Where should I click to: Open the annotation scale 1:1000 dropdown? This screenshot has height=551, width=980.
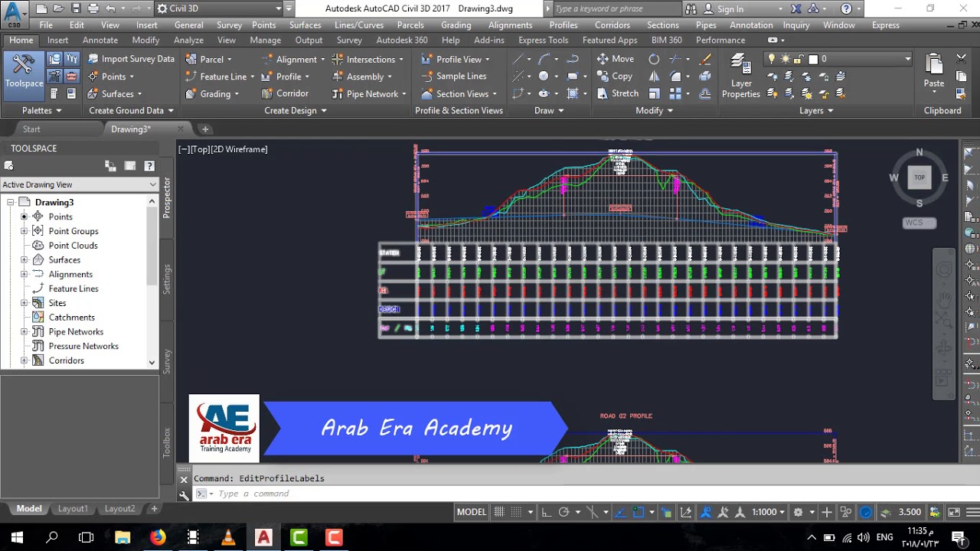tap(767, 512)
